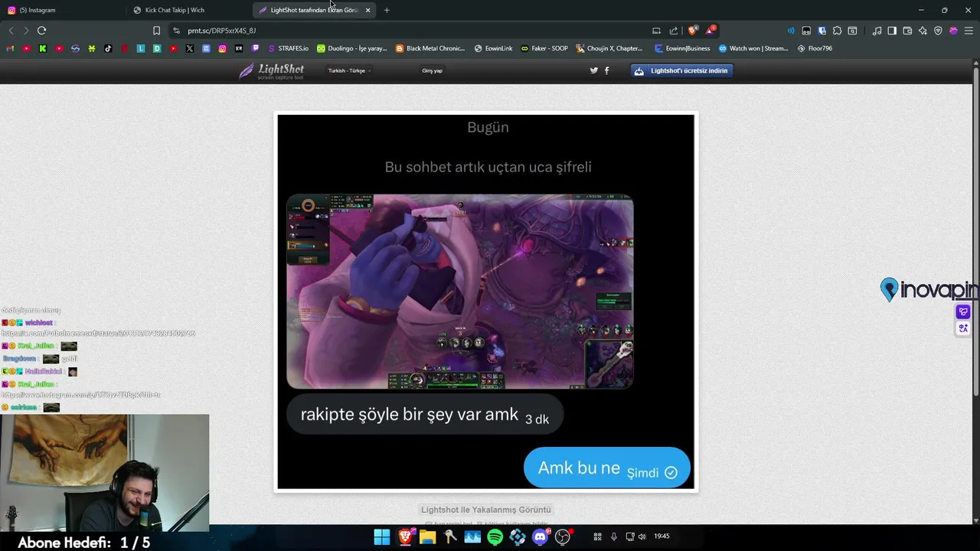980x551 pixels.
Task: Open the Netflix bookmark icon
Action: click(x=124, y=48)
